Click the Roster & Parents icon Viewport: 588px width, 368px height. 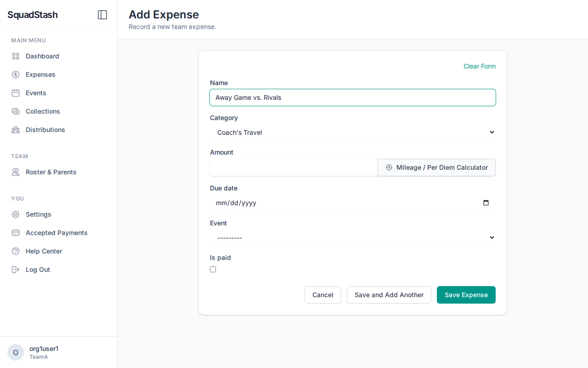click(x=15, y=172)
